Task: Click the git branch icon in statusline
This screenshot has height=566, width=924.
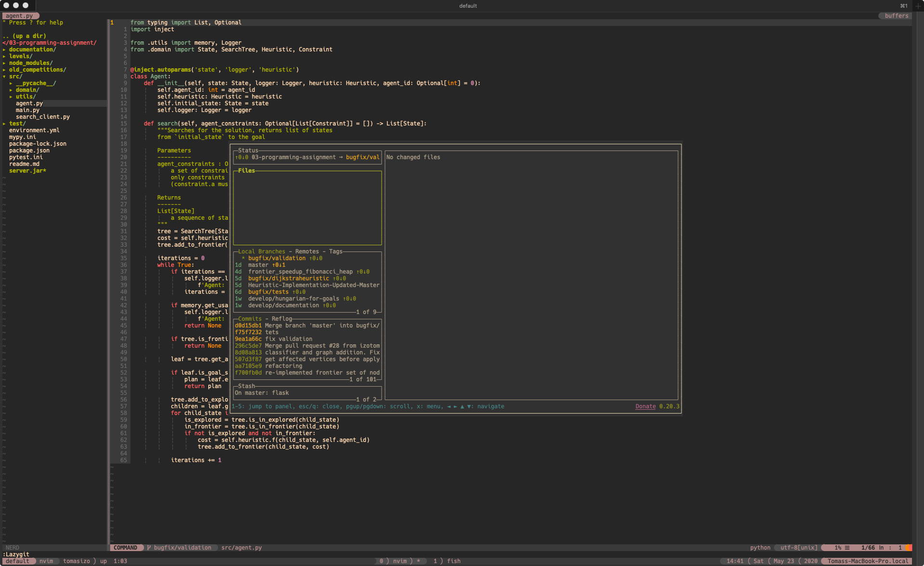Action: [x=149, y=548]
